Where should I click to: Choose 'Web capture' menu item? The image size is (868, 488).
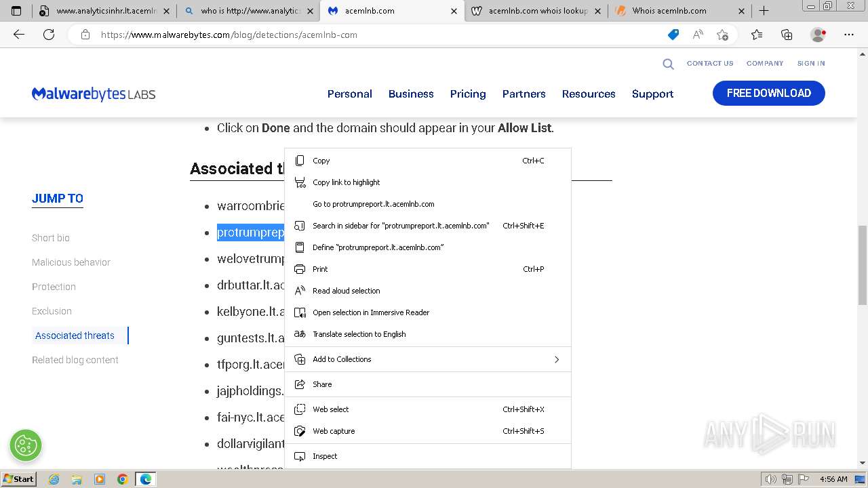428,431
